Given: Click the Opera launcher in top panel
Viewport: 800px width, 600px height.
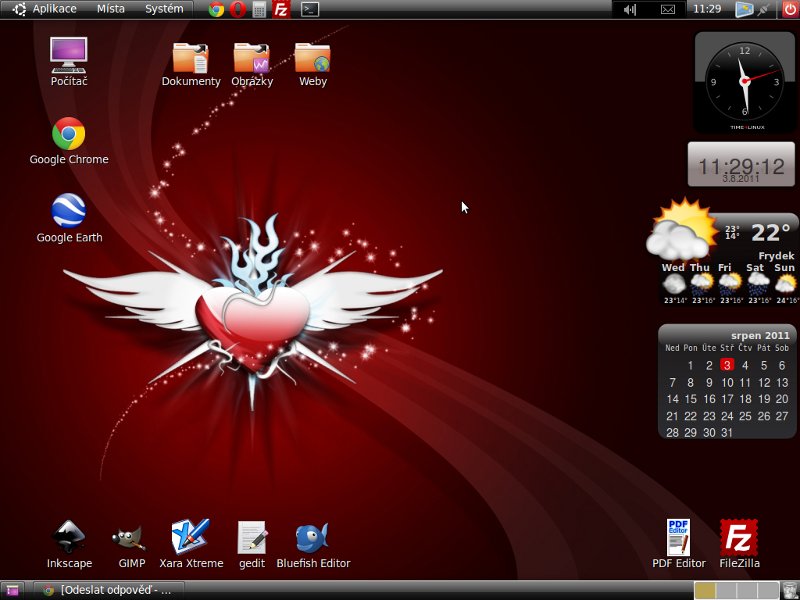Looking at the screenshot, I should tap(238, 9).
